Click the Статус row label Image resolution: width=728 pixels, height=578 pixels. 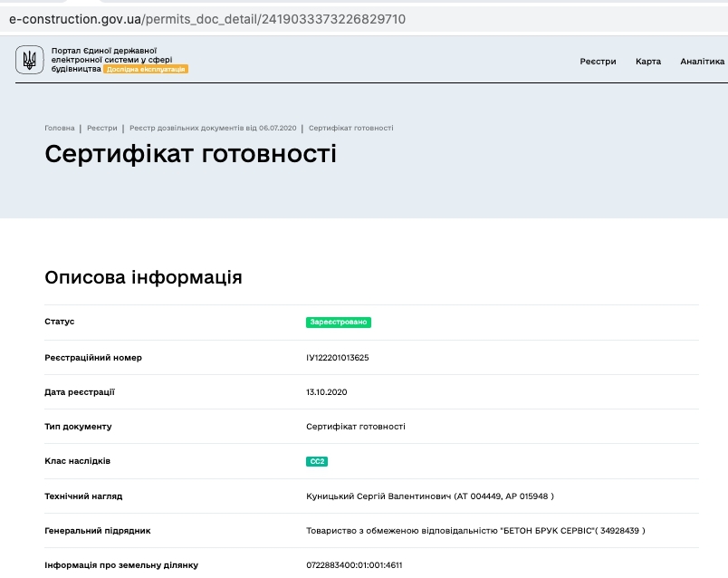[x=60, y=322]
